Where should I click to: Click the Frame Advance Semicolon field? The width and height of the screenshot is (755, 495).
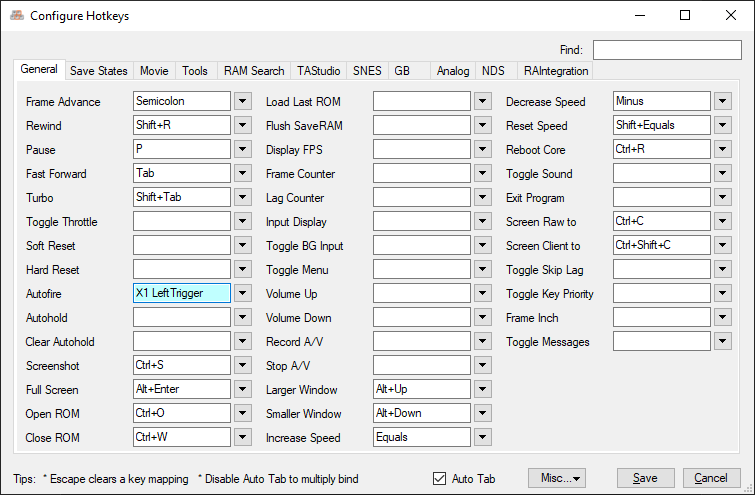[x=182, y=101]
